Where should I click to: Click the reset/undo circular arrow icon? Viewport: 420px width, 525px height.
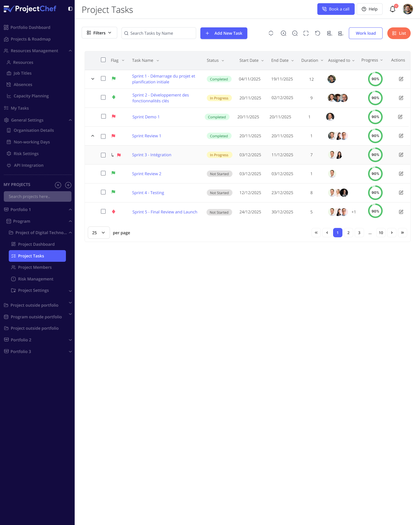[318, 33]
